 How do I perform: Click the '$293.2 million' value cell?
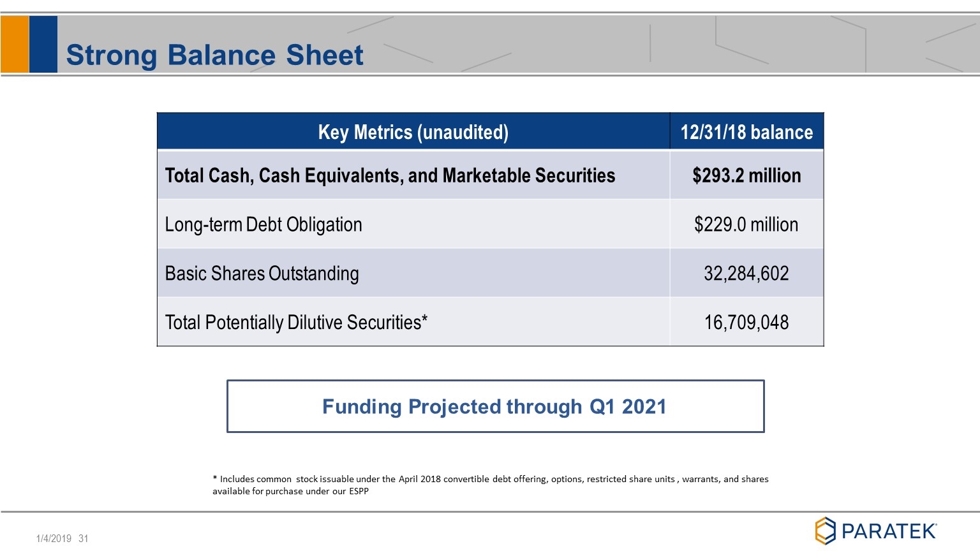pyautogui.click(x=746, y=175)
